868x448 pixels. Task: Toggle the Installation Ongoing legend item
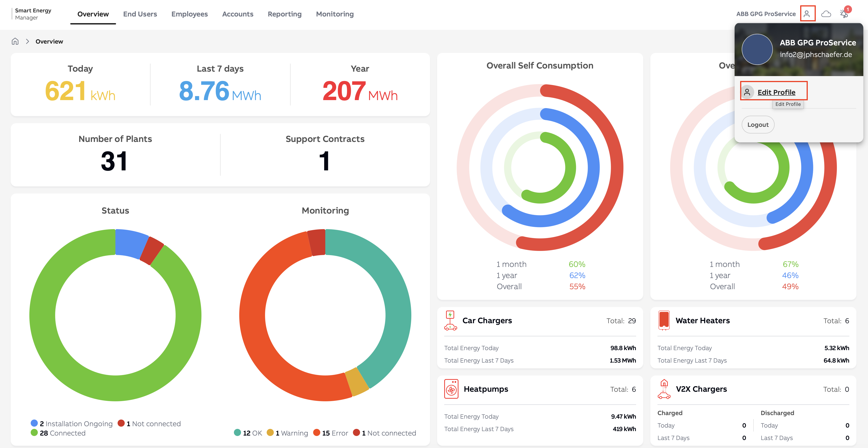point(71,423)
